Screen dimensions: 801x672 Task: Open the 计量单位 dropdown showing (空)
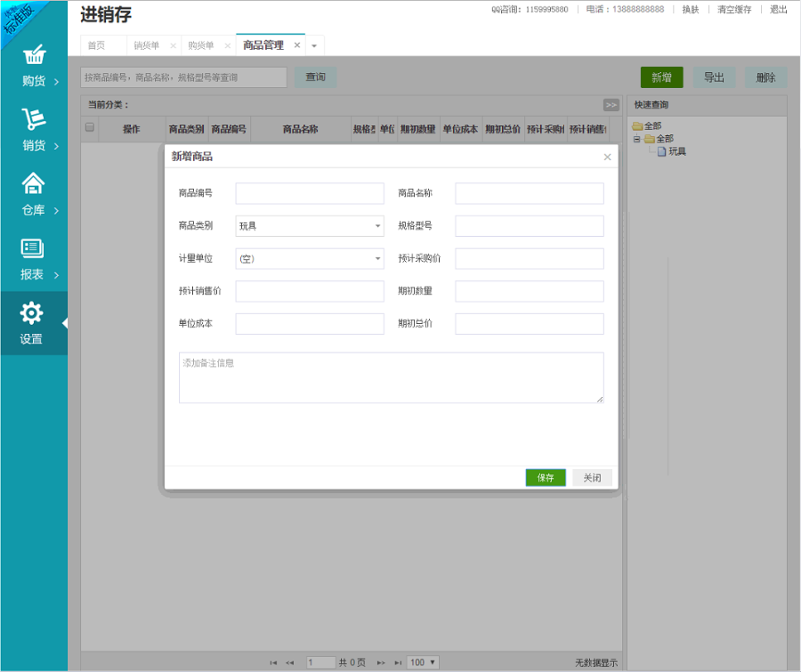[x=309, y=258]
